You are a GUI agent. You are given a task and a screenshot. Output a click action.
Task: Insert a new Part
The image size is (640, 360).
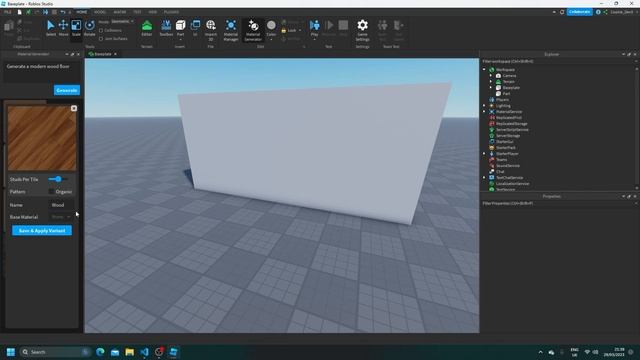(x=180, y=28)
